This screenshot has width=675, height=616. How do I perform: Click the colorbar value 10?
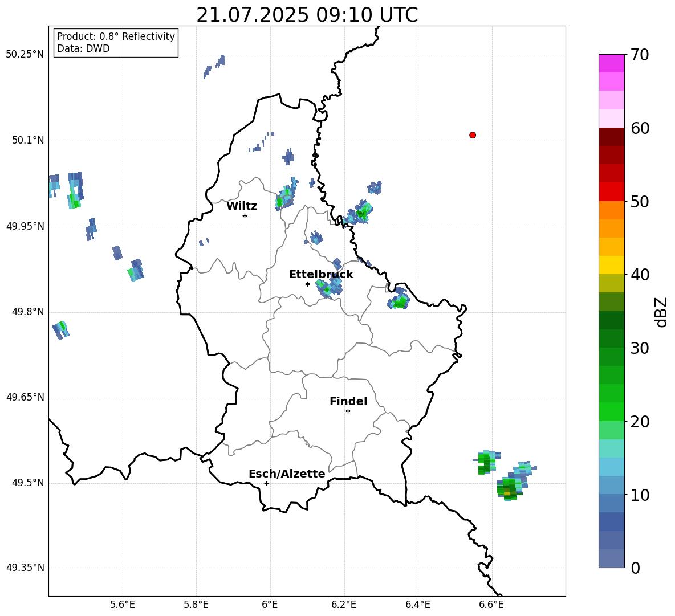640,495
